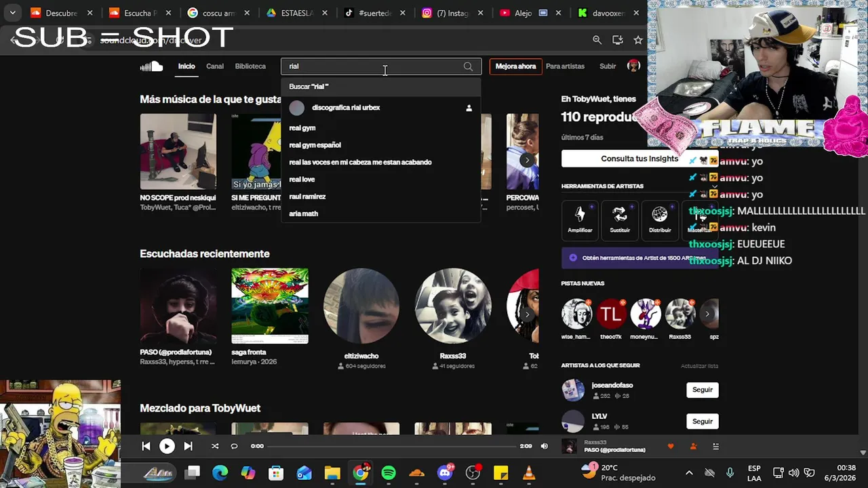Open Discord from the taskbar

click(x=445, y=472)
